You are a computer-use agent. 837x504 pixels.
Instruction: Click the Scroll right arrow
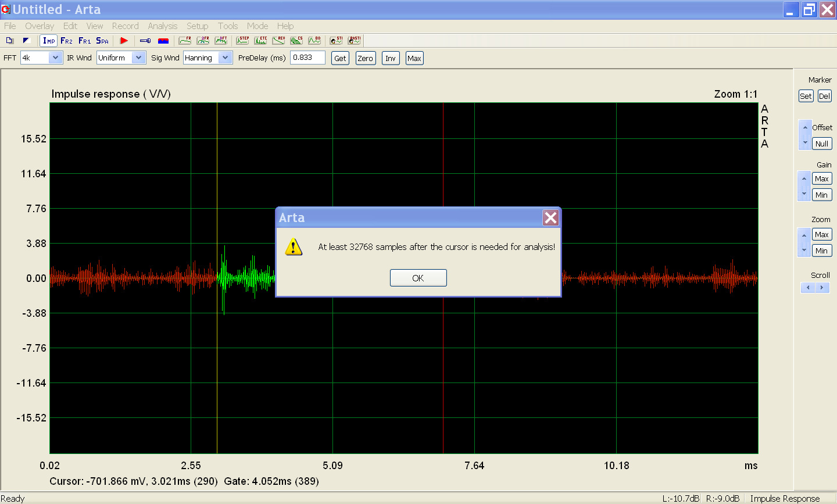coord(822,288)
